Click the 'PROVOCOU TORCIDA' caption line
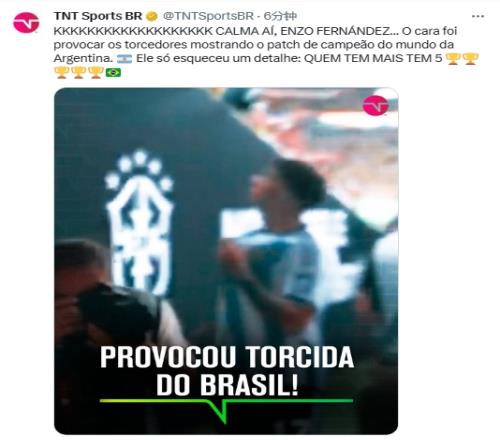500x440 pixels. 227,357
